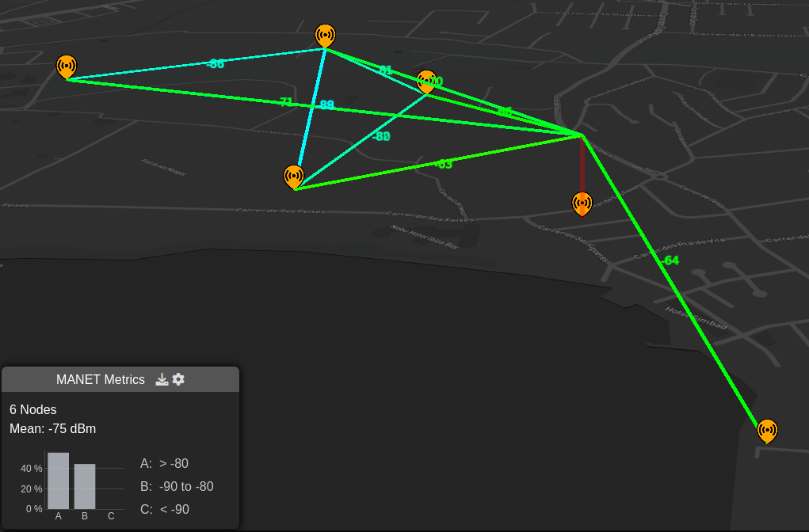Select the node marker overlapping the -00 label
The width and height of the screenshot is (809, 532).
click(x=426, y=82)
